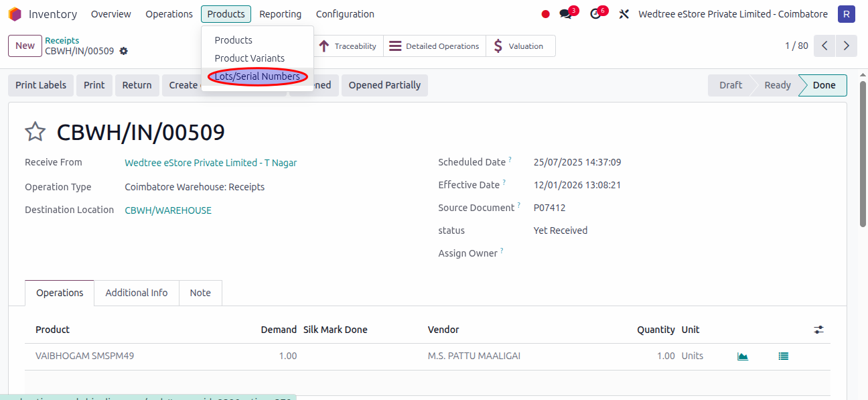This screenshot has height=400, width=868.
Task: Click the Ready status stage
Action: 777,85
